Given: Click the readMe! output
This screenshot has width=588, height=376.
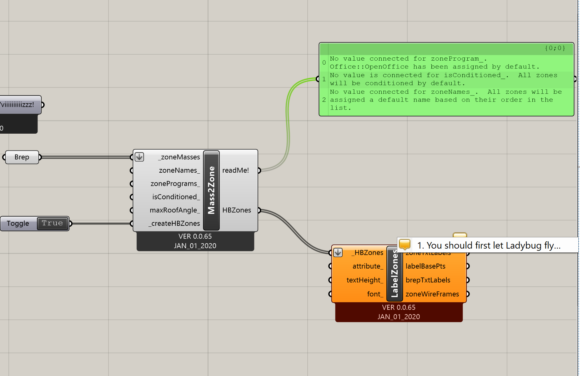Looking at the screenshot, I should pyautogui.click(x=236, y=170).
